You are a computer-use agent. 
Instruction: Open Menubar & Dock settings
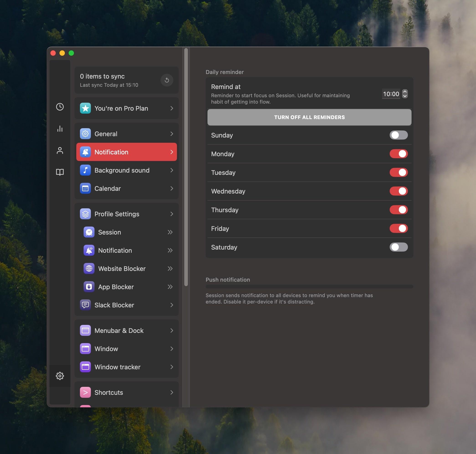(x=126, y=330)
